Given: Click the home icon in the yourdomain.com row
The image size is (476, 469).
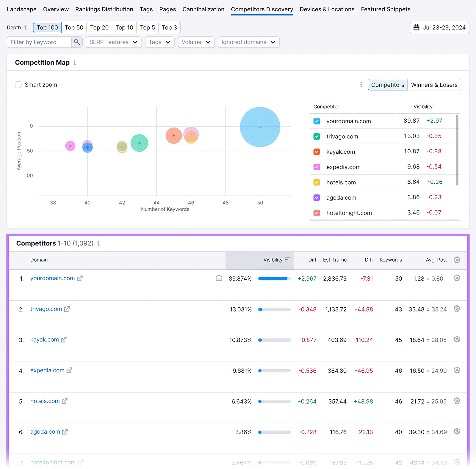Looking at the screenshot, I should coord(219,278).
